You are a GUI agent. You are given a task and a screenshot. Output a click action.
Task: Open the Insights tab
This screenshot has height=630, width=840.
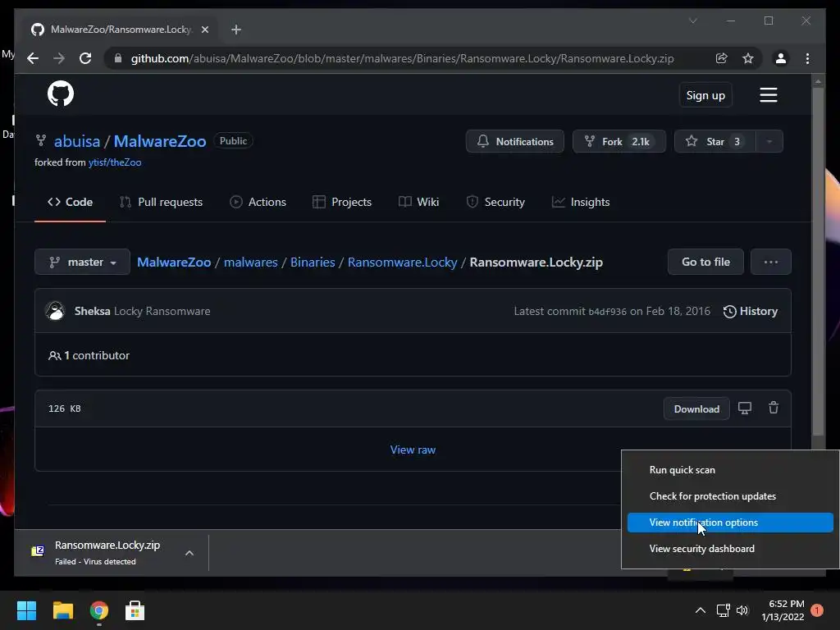(581, 202)
